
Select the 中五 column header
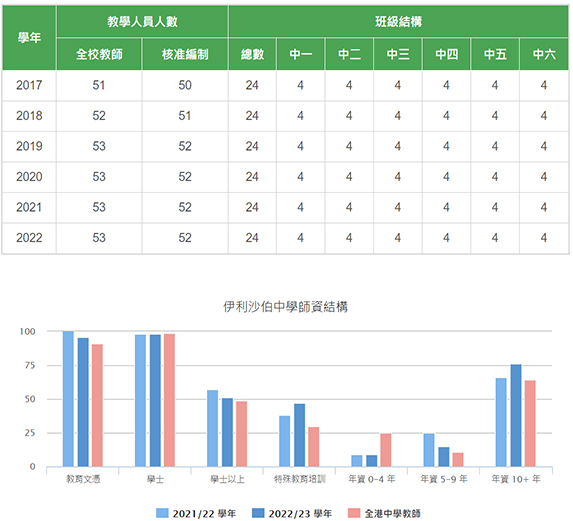point(495,54)
